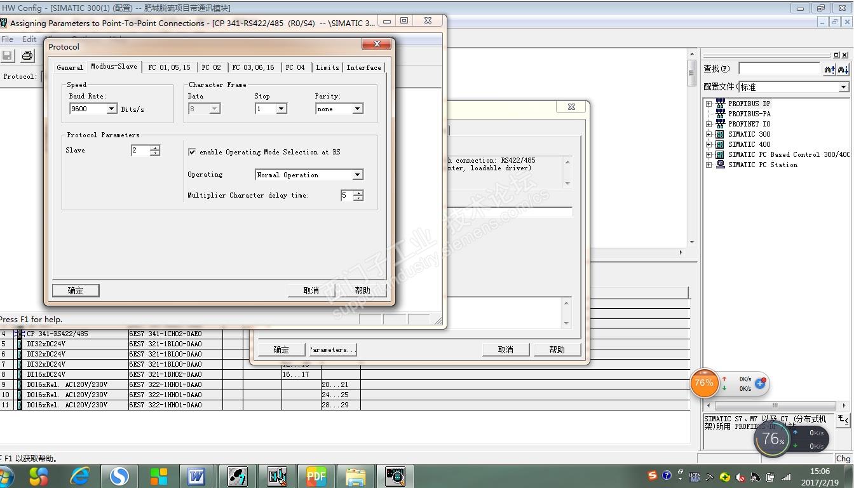Click the catalog horizontal scrollbar
868x488 pixels.
776,405
